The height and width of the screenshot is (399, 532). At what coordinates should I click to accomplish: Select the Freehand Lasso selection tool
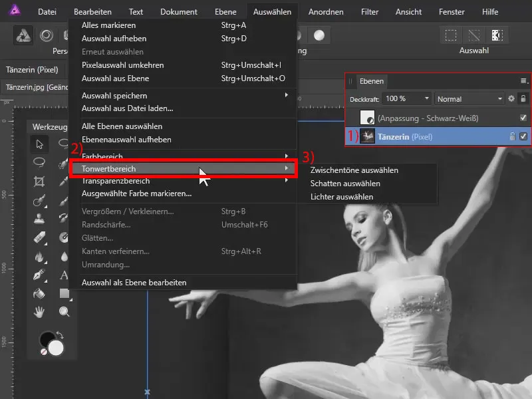[x=39, y=162]
